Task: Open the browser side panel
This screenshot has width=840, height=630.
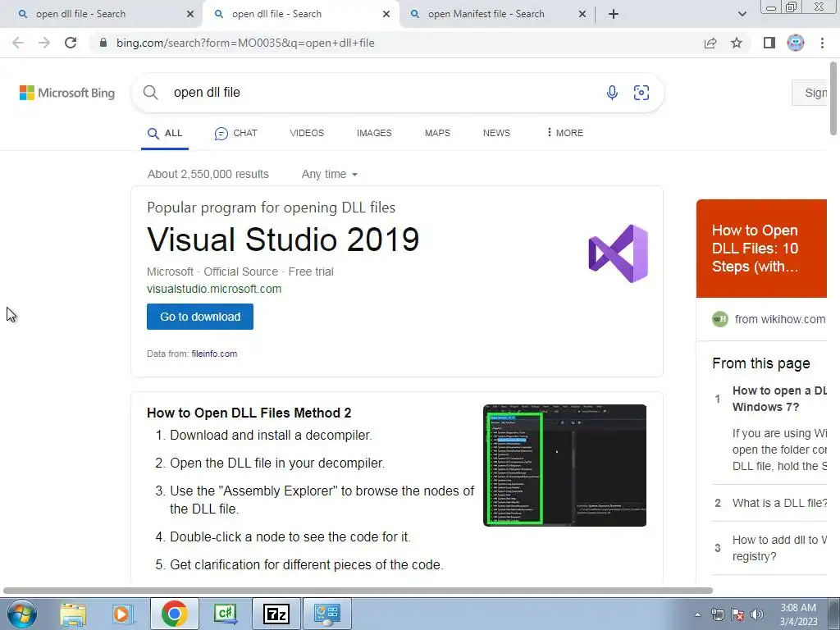Action: (x=769, y=43)
